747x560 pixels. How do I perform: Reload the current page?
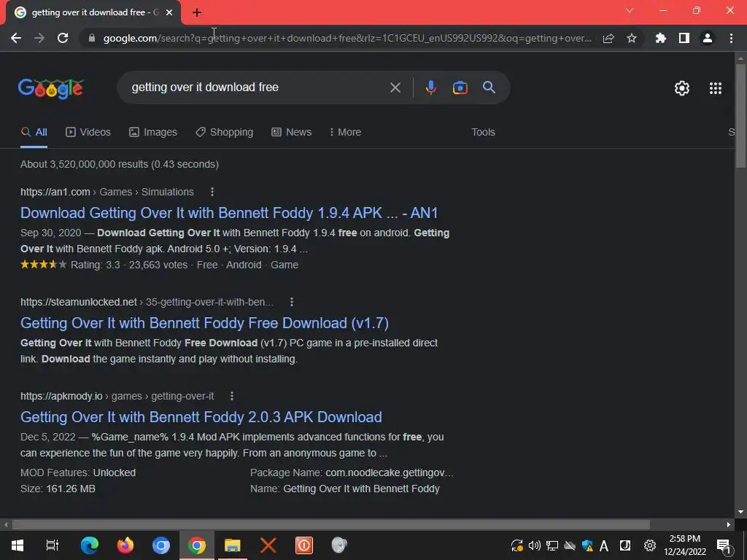coord(63,38)
